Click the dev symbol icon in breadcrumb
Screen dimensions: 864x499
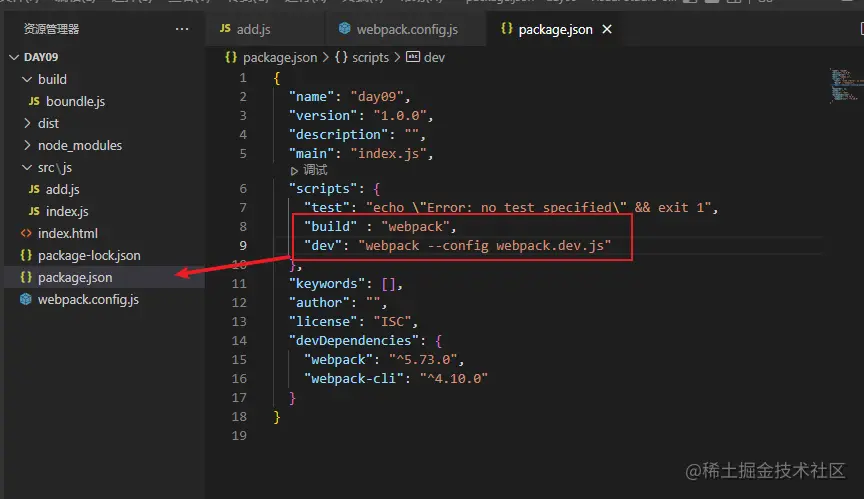point(413,57)
